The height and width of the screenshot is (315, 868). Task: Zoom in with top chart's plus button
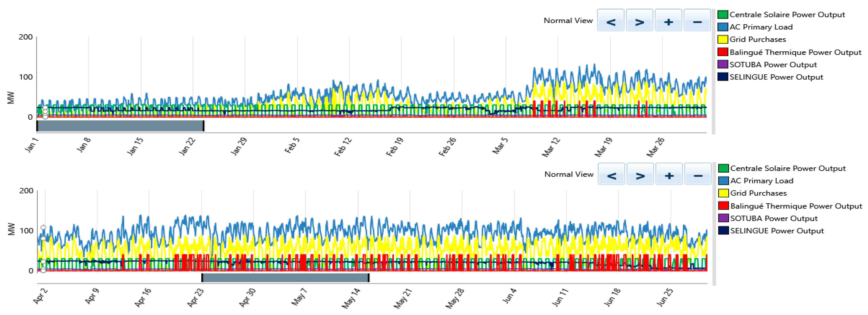668,21
